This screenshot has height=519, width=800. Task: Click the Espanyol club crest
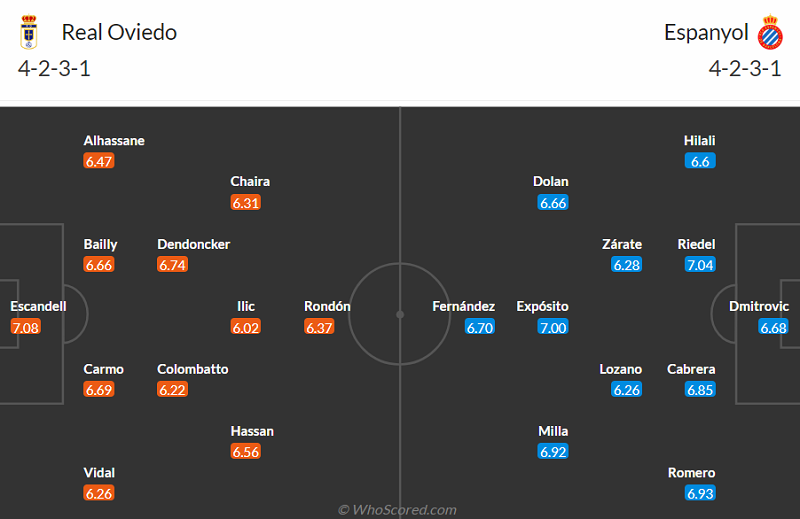(x=769, y=34)
